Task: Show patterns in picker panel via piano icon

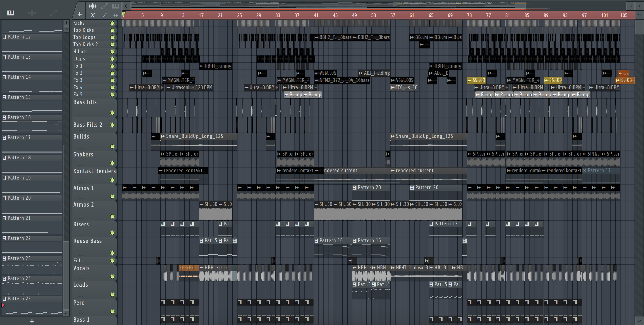Action: 11,13
